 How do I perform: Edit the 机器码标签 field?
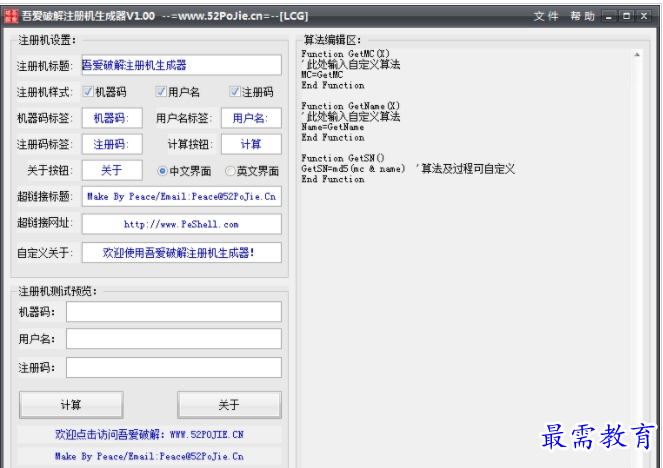click(112, 118)
